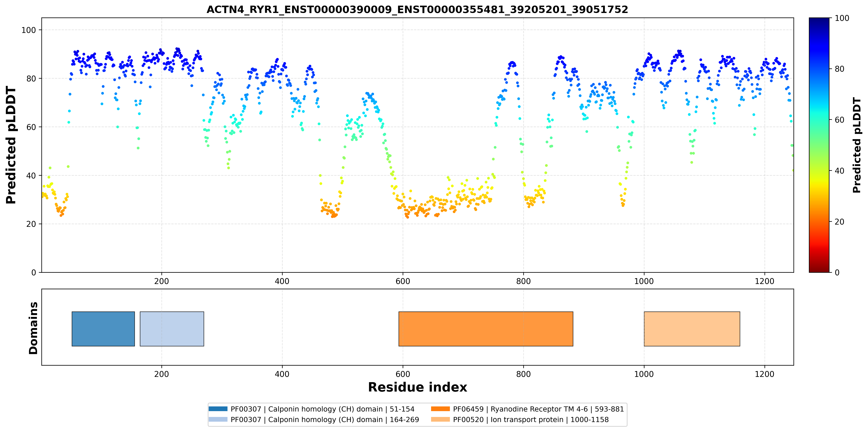Image resolution: width=868 pixels, height=432 pixels.
Task: Click the 1000 tick under domains panel
Action: point(644,374)
